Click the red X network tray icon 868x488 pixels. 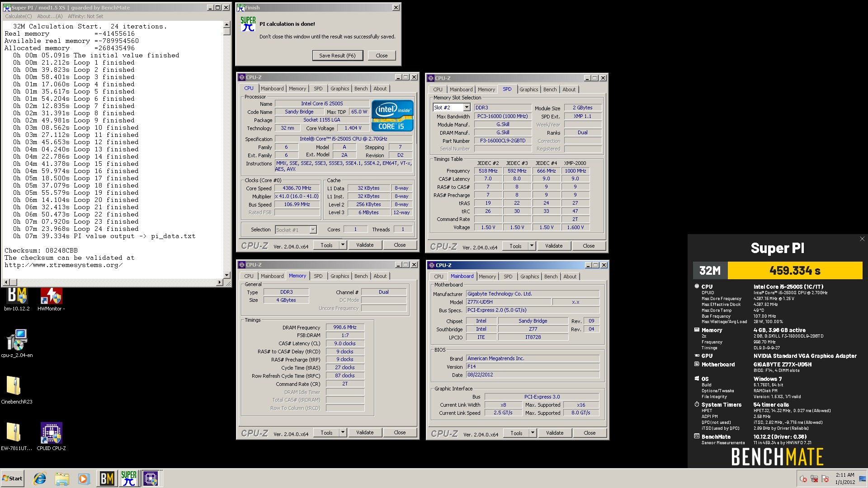814,479
